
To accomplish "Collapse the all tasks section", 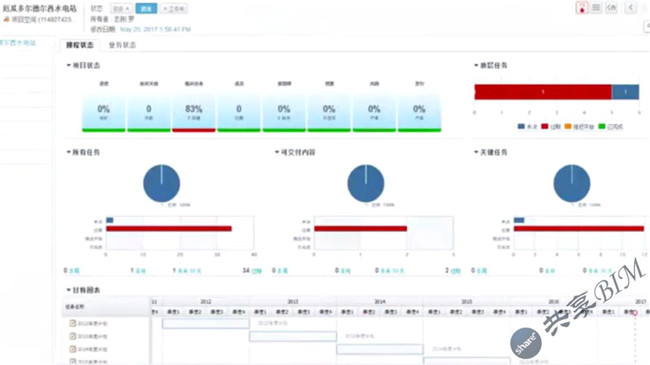I will tap(68, 152).
